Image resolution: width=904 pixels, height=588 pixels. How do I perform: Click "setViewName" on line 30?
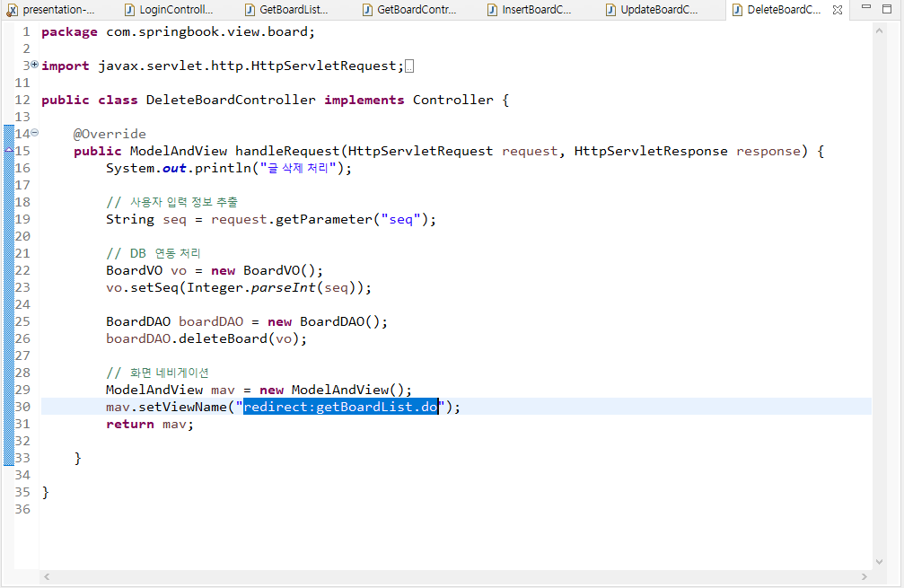pos(183,407)
